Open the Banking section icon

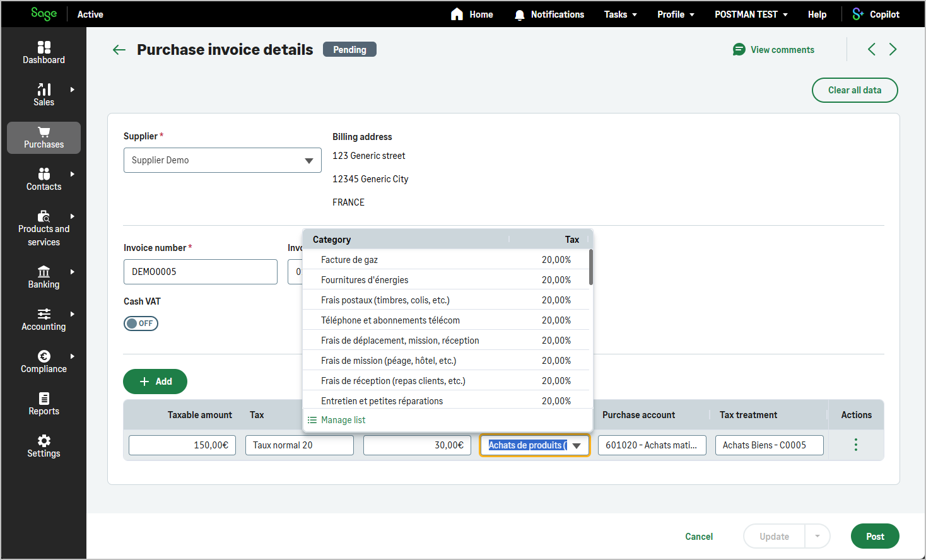[44, 272]
